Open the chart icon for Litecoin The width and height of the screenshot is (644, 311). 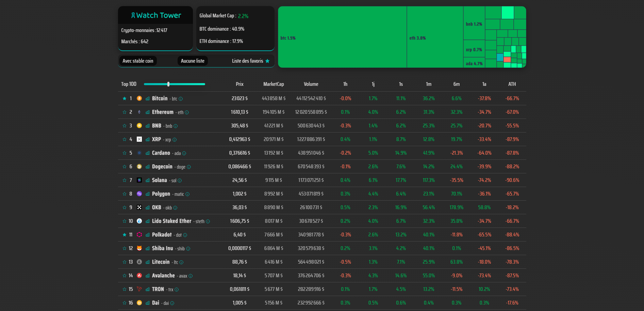tap(148, 262)
